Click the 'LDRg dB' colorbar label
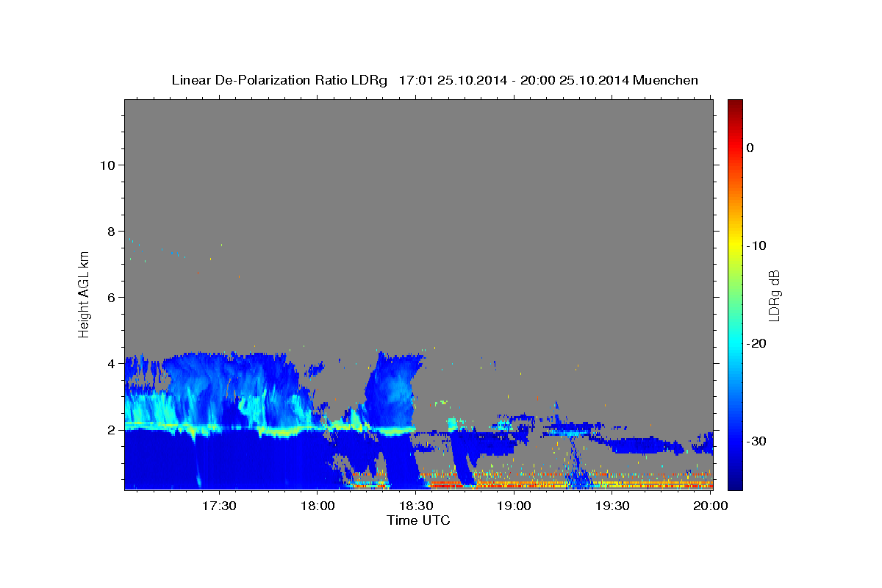 773,294
